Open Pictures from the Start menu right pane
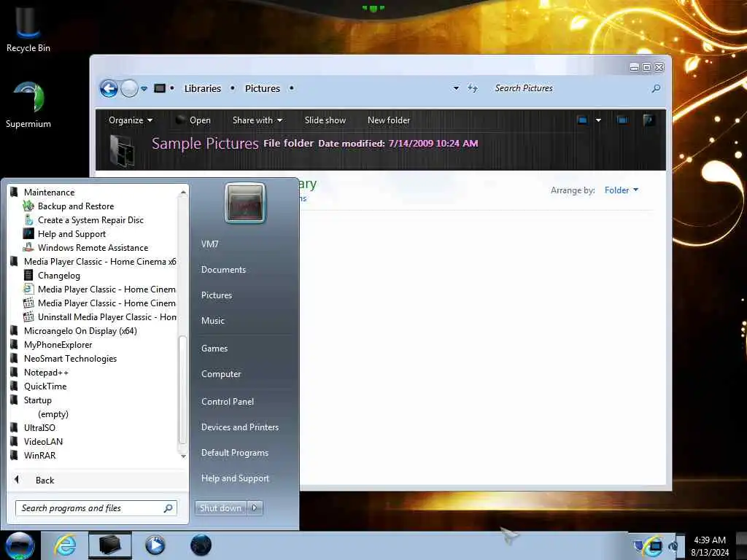The image size is (747, 560). (216, 295)
